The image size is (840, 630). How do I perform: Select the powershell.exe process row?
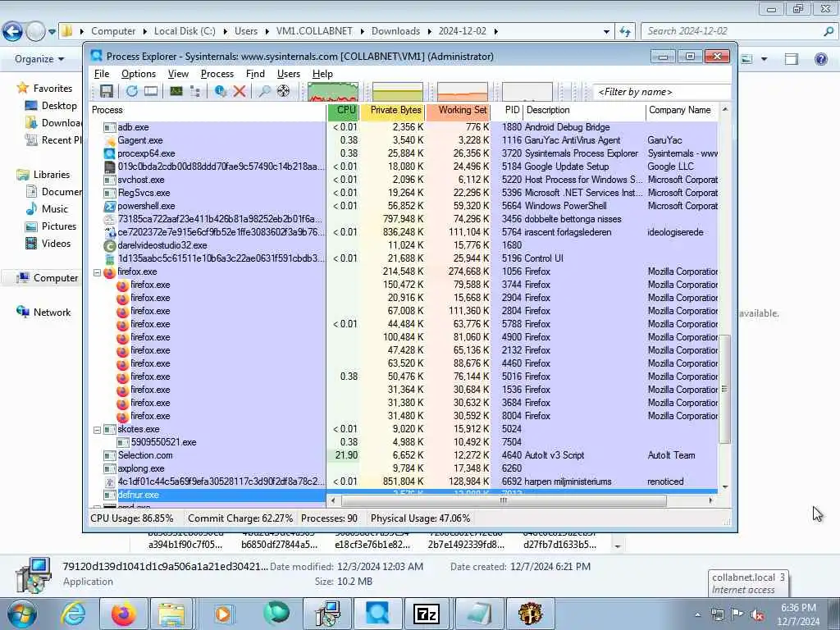tap(404, 206)
